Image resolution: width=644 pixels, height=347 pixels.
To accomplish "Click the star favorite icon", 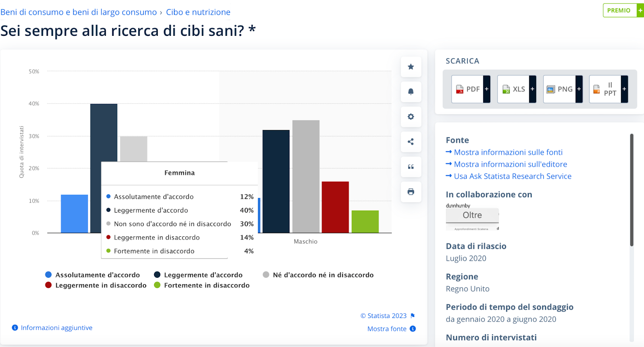I will point(411,67).
